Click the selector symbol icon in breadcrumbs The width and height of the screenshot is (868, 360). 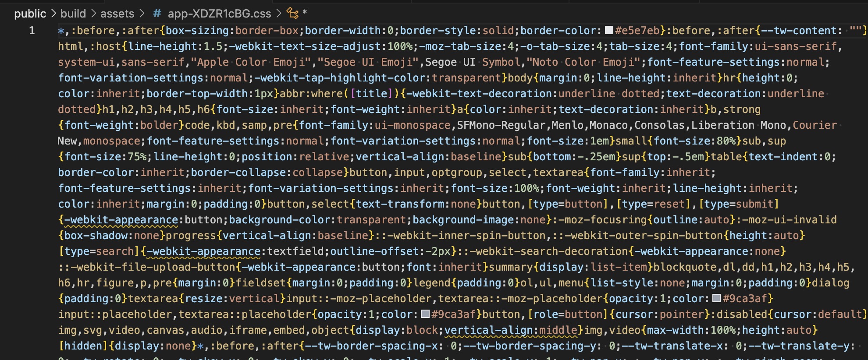click(292, 14)
